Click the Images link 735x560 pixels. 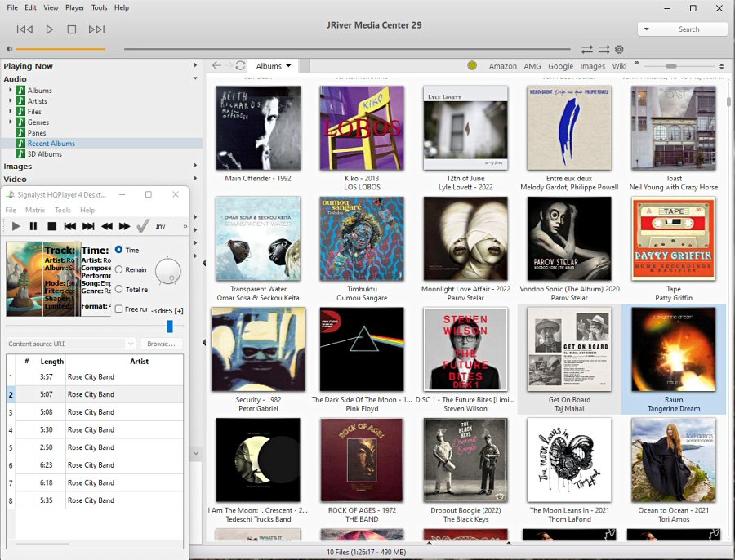point(593,66)
